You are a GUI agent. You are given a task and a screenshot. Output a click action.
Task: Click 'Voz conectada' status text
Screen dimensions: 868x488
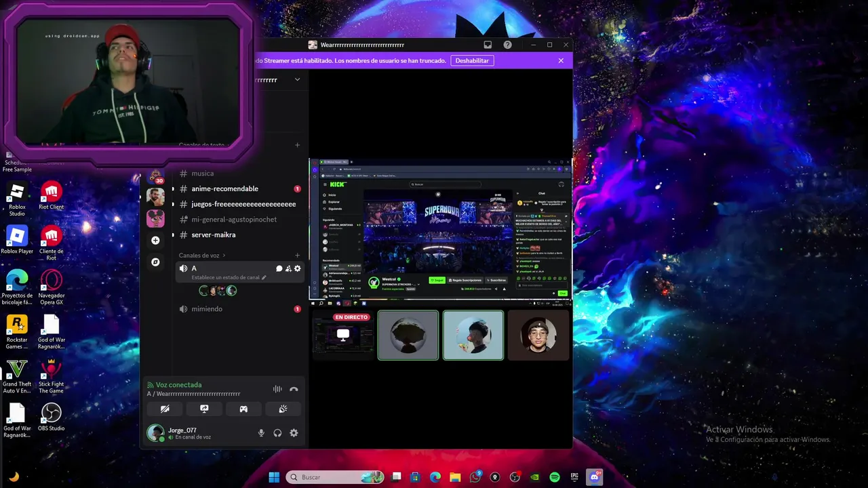click(x=178, y=385)
